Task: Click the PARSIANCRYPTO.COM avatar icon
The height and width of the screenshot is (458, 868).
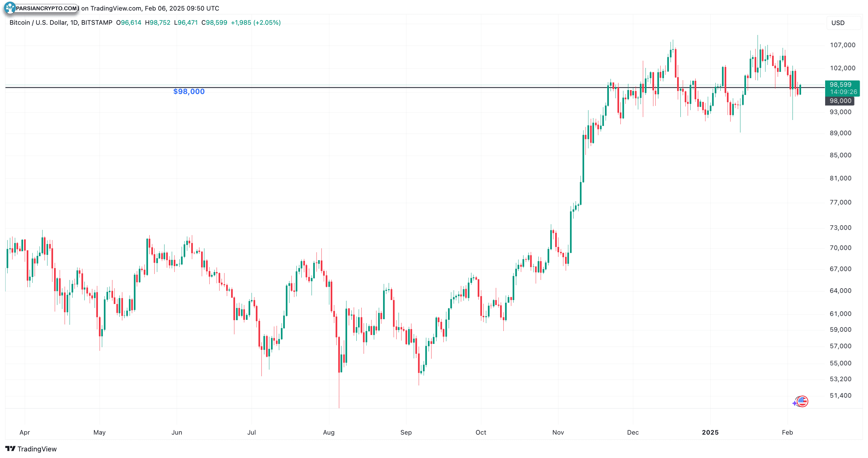Action: point(10,8)
